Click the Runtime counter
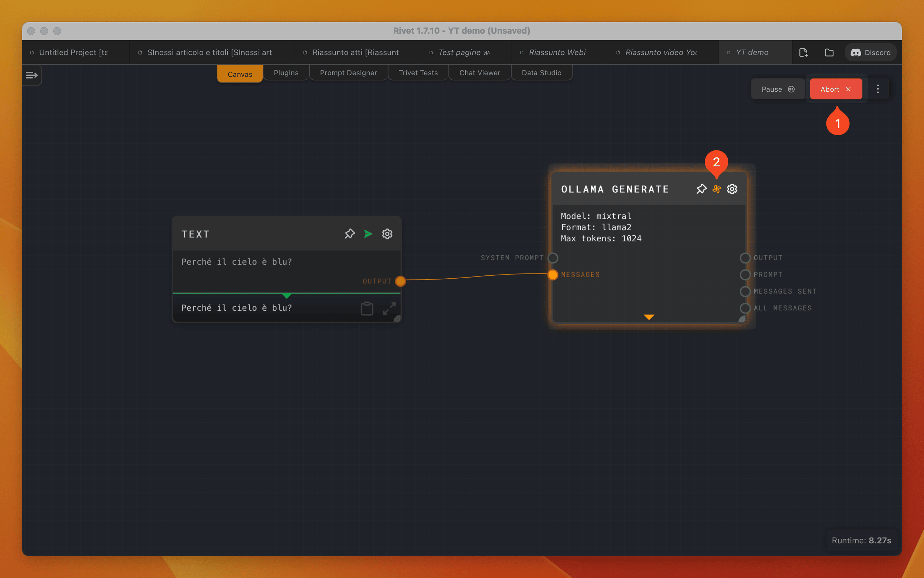This screenshot has width=924, height=578. 861,540
